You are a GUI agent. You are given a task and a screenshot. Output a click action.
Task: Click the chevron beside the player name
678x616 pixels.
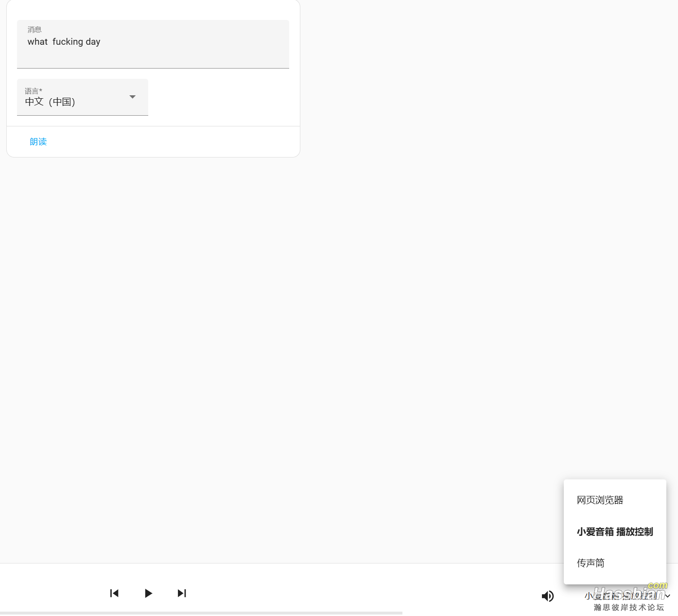[668, 596]
